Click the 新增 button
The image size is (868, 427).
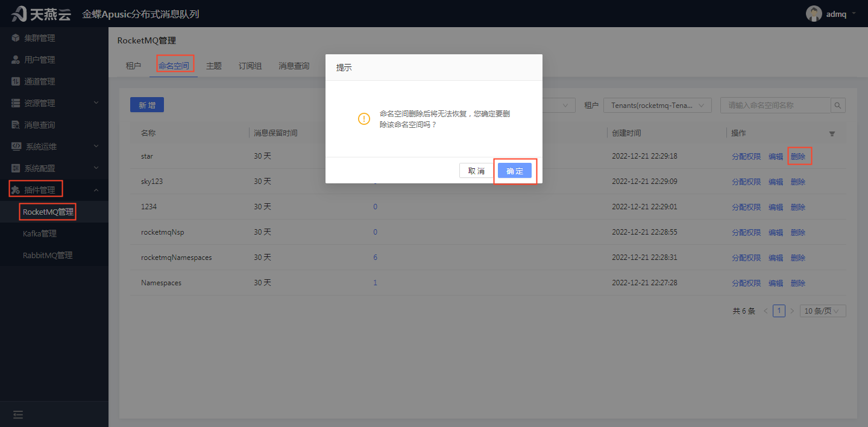[147, 105]
